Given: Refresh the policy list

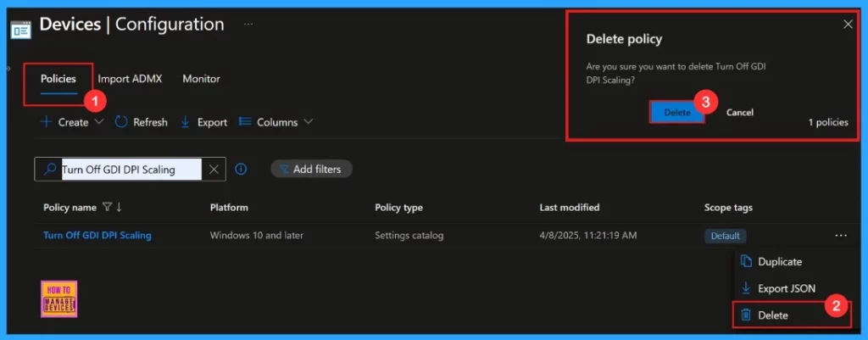Looking at the screenshot, I should coord(142,122).
